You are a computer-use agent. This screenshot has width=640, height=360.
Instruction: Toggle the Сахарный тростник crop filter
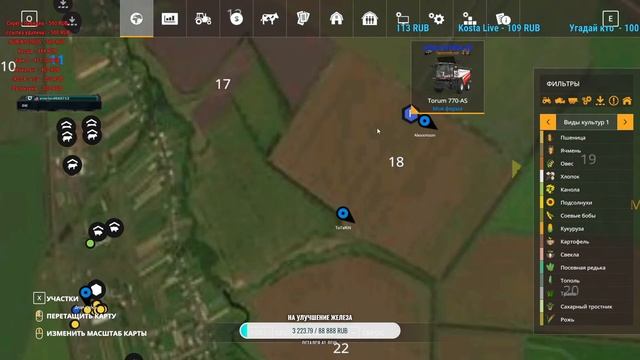[x=587, y=307]
